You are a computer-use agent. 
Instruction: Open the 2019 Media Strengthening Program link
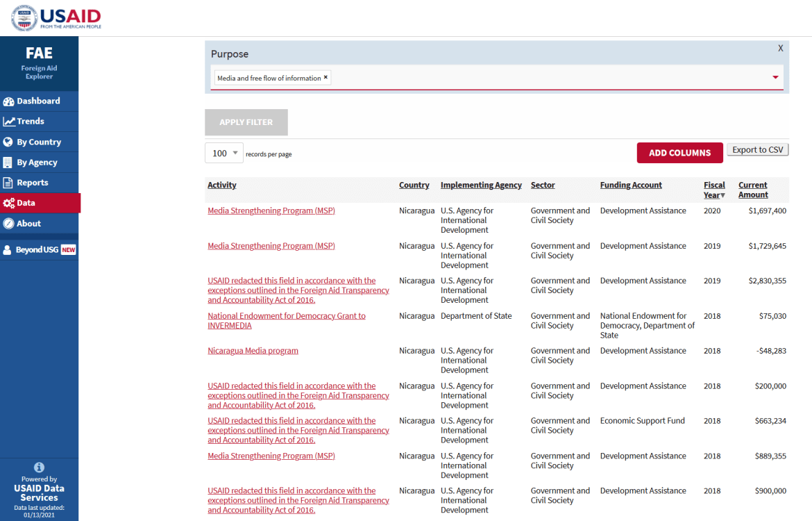coord(271,246)
